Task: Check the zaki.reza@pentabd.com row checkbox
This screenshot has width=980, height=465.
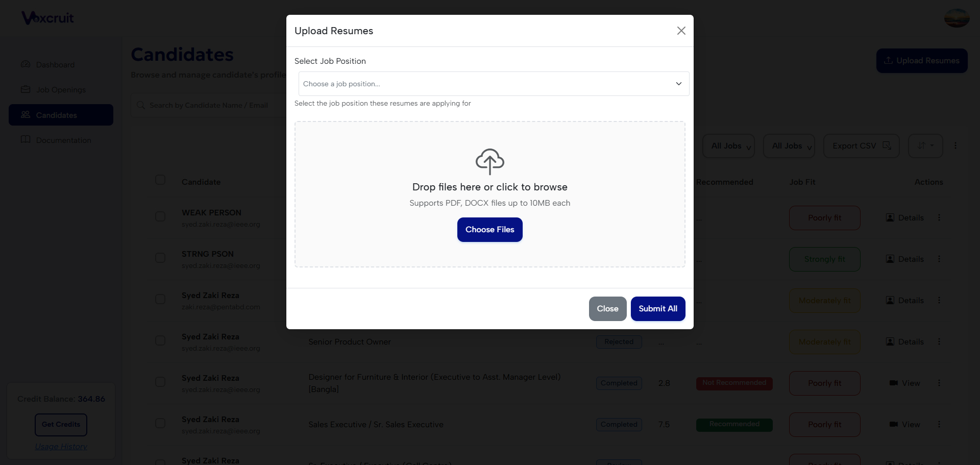Action: click(160, 299)
